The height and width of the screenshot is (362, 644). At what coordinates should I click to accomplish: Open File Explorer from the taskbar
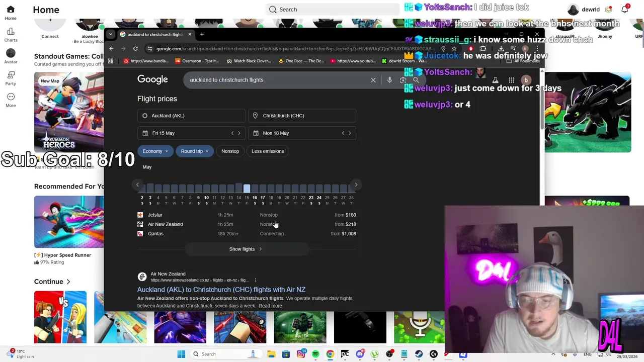tap(271, 354)
